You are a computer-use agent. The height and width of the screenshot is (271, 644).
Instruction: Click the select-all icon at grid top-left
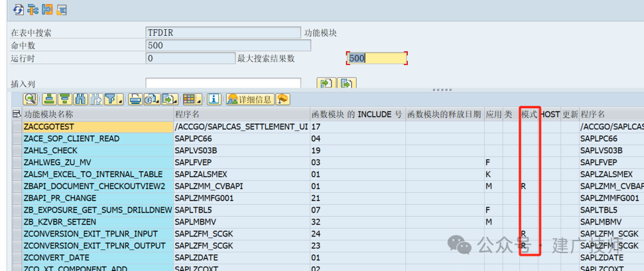coord(17,115)
